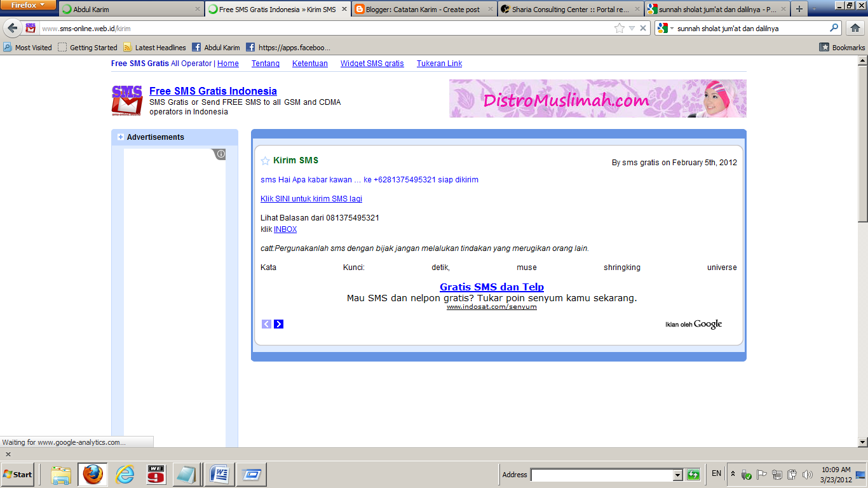Click the taskbar Address input field

click(x=602, y=475)
